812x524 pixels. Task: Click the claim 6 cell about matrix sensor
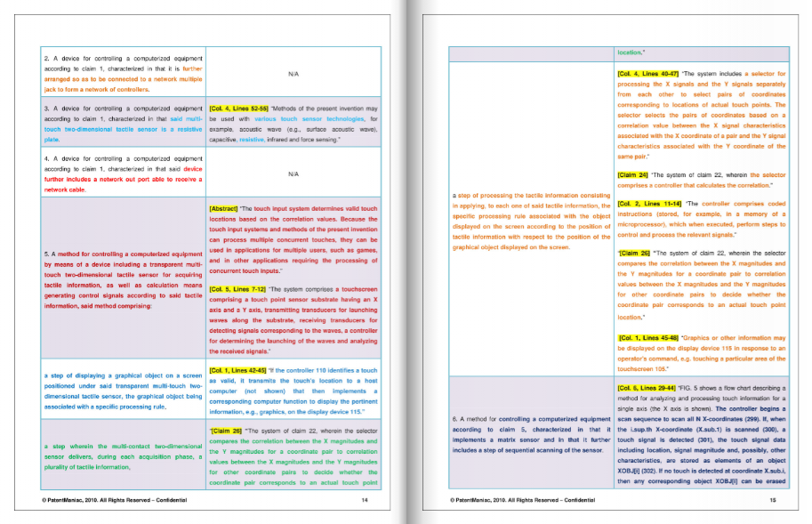click(x=531, y=434)
